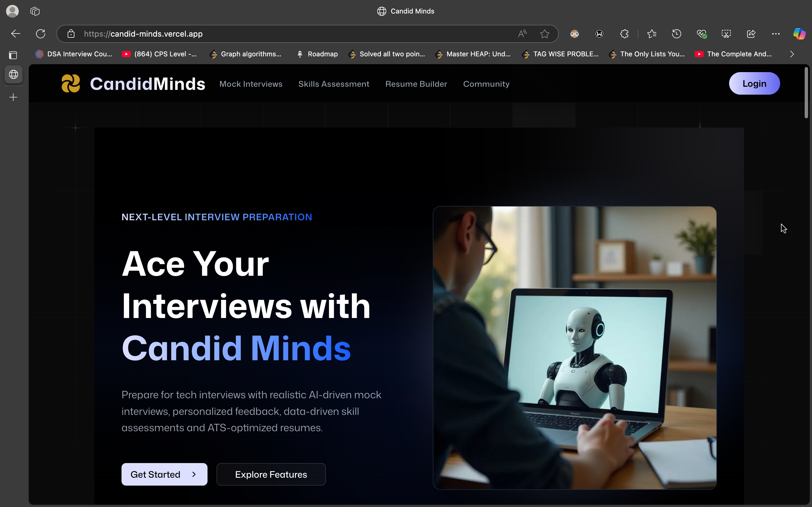The height and width of the screenshot is (507, 812).
Task: Switch to the Candid Minds tab
Action: coord(406,11)
